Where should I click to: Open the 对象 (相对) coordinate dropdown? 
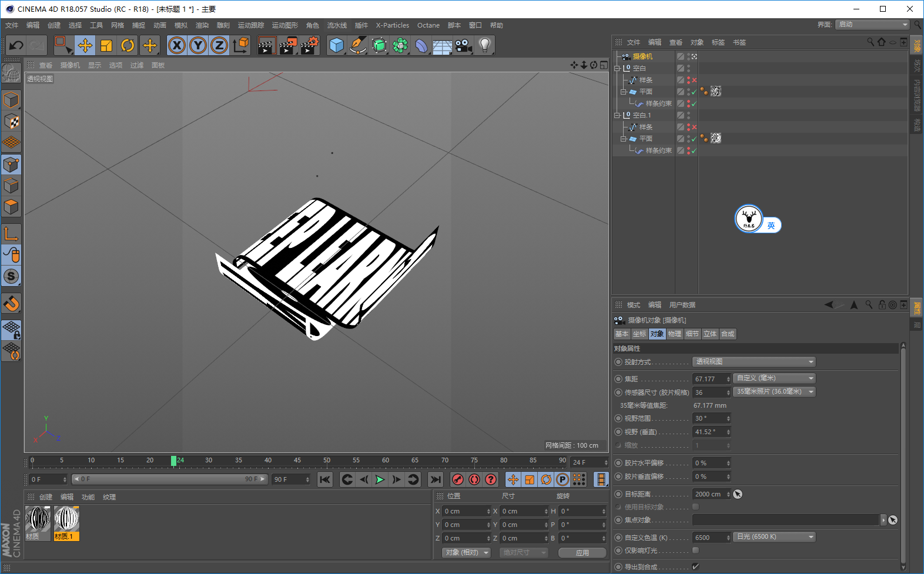coord(466,553)
